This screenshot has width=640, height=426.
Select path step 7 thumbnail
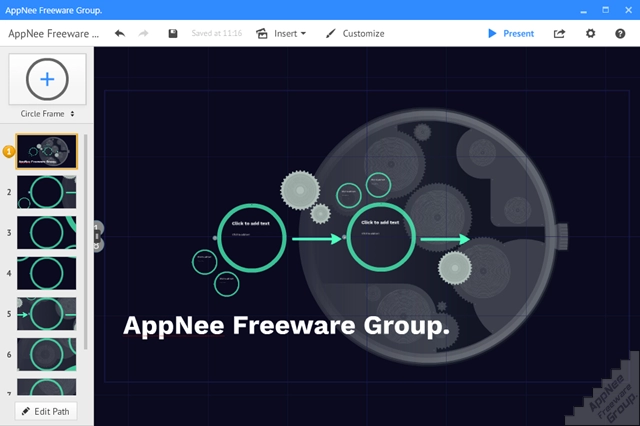47,386
